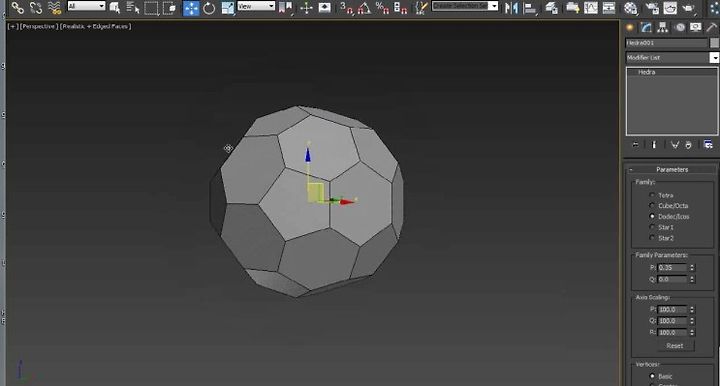Switch to the Modify command panel tab
Viewport: 720px width, 386px height.
646,28
